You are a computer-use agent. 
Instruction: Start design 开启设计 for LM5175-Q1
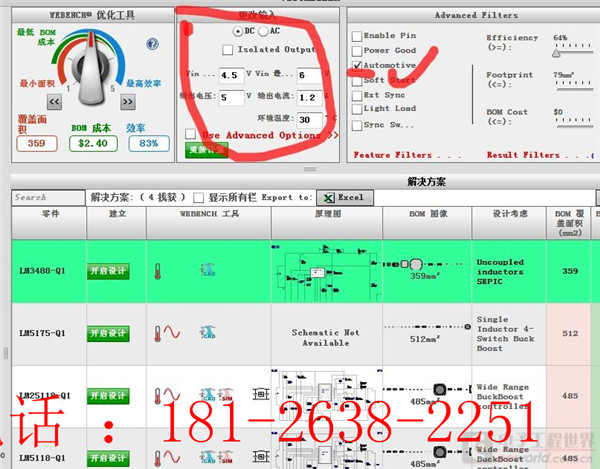coord(108,334)
